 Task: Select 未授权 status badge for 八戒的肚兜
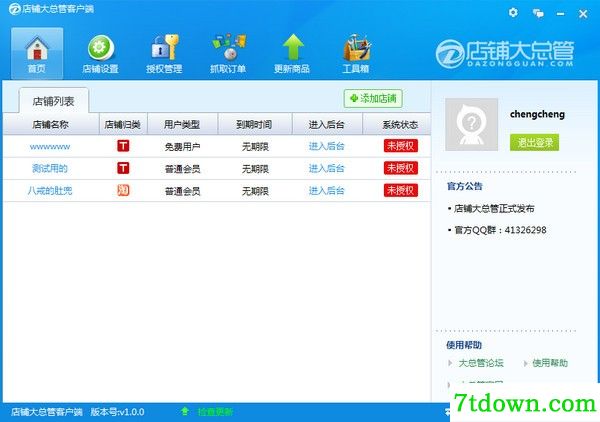401,190
